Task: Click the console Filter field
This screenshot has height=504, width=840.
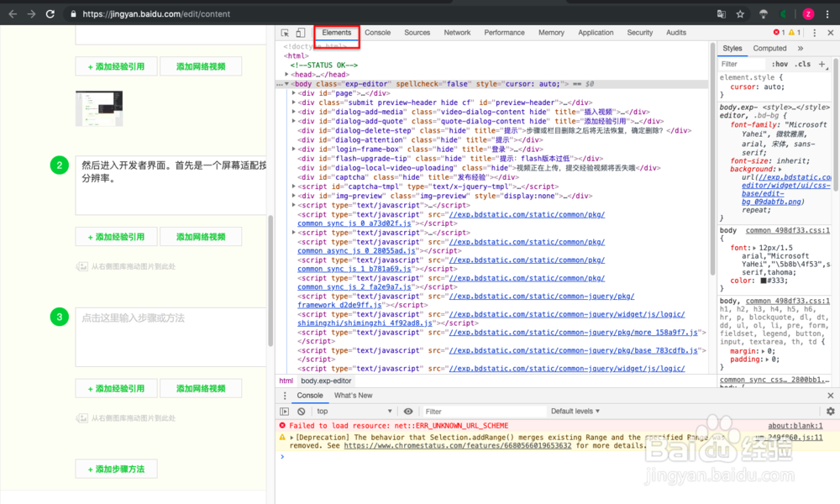Action: tap(483, 412)
